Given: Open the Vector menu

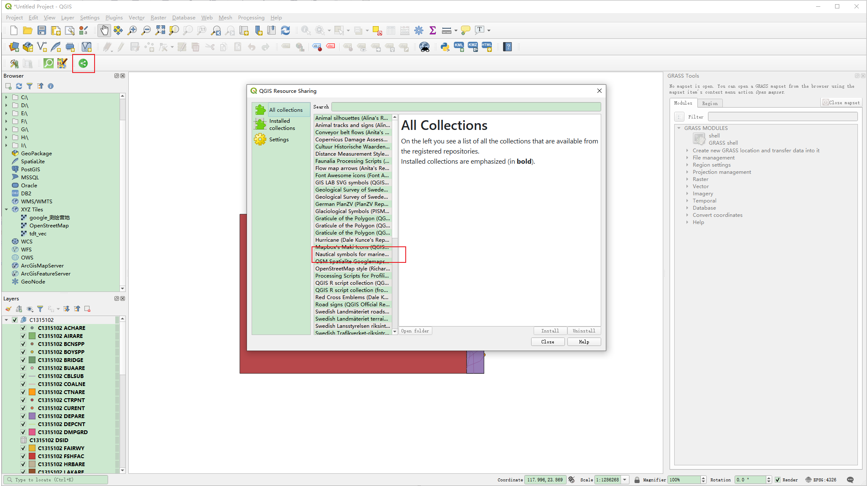Looking at the screenshot, I should pyautogui.click(x=136, y=17).
